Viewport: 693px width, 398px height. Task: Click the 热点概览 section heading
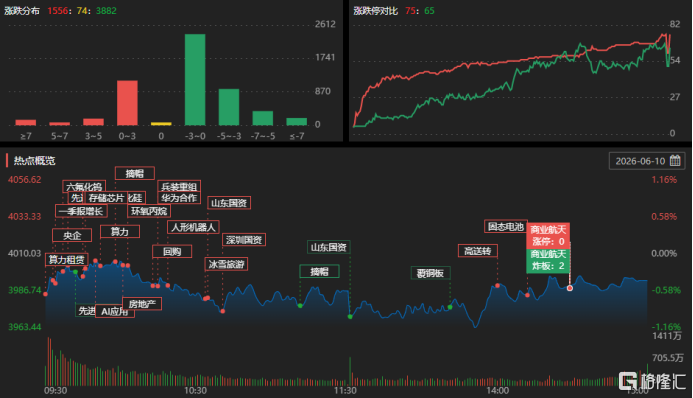34,160
